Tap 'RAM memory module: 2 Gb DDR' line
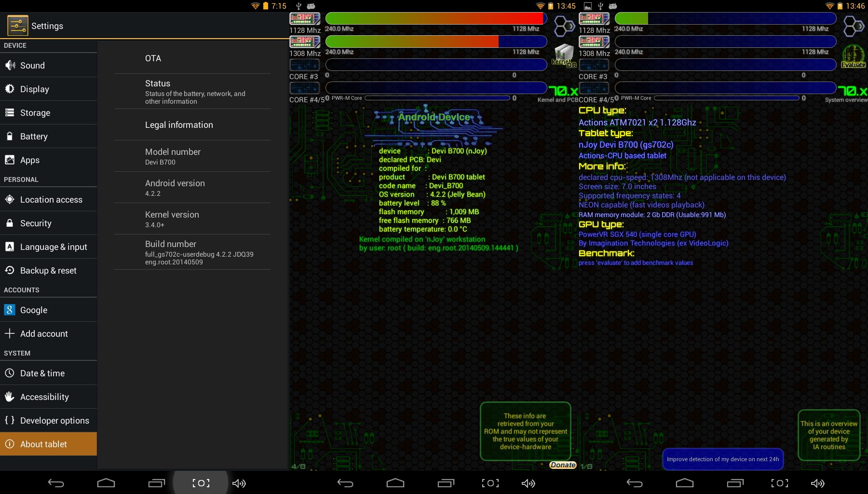 click(652, 215)
